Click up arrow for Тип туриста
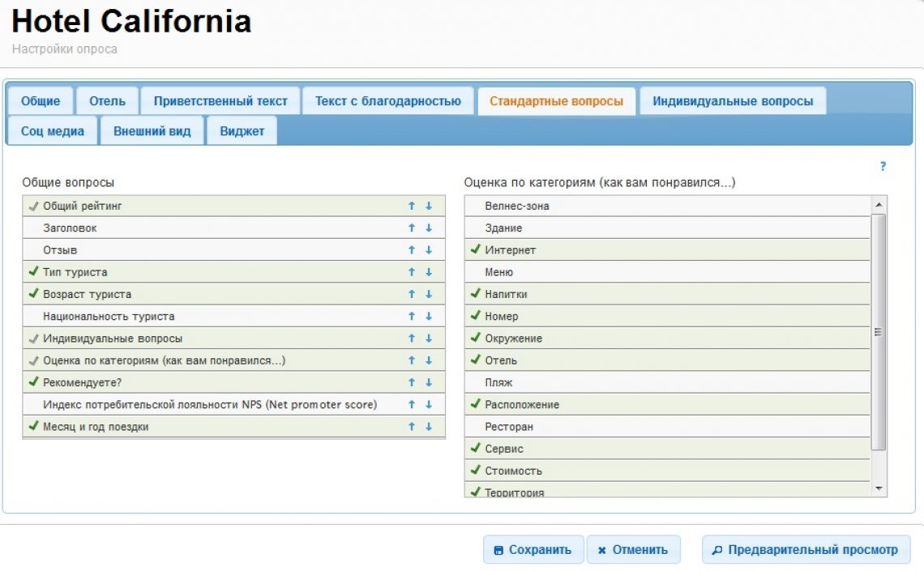Viewport: 924px width, 571px height. click(x=412, y=272)
